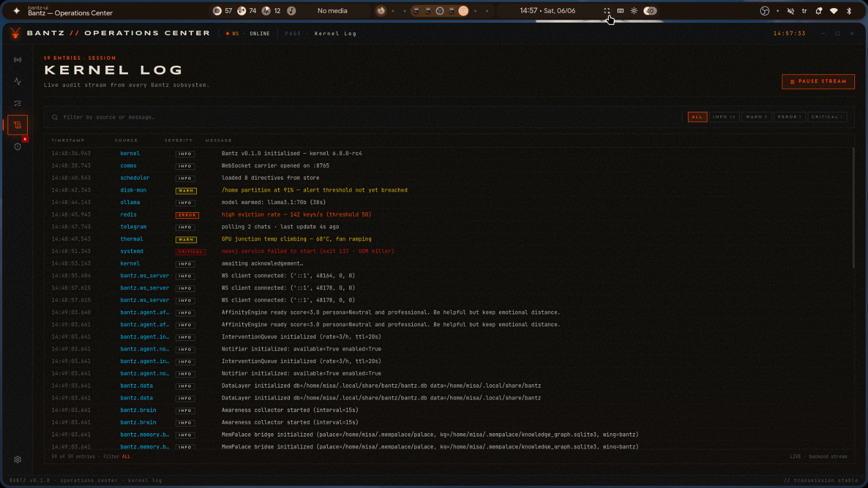The image size is (868, 488).
Task: Click the CRITICAL badge on systemd row
Action: [x=190, y=252]
